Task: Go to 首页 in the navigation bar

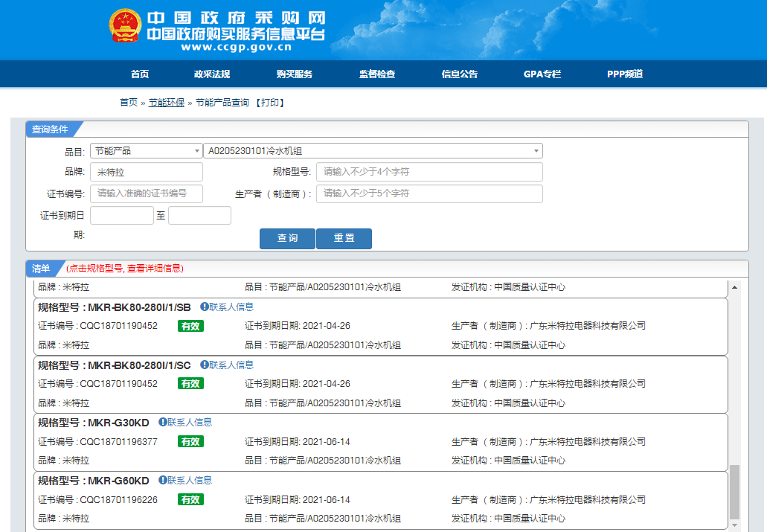Action: point(139,74)
